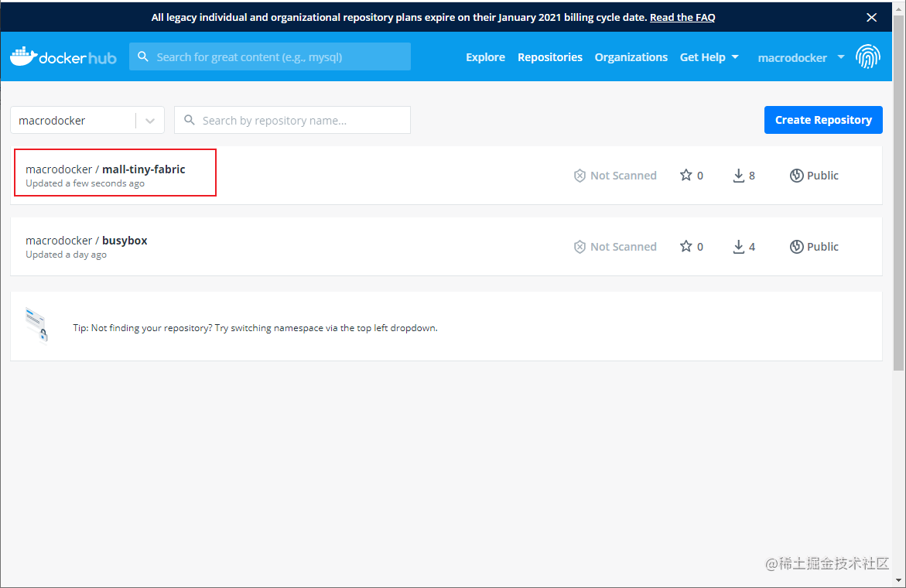Click the Public globe icon for busybox
The width and height of the screenshot is (906, 588).
coord(797,247)
